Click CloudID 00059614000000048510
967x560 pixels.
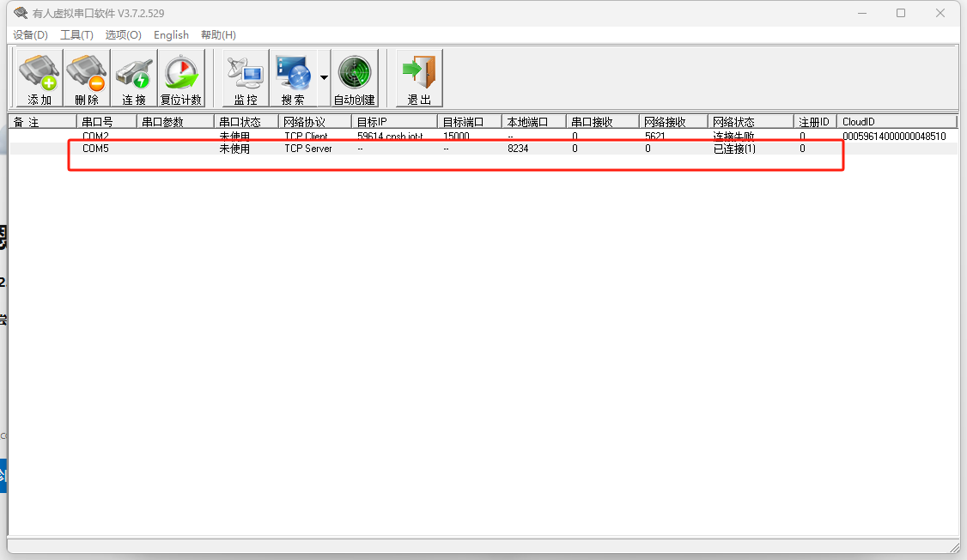coord(894,136)
